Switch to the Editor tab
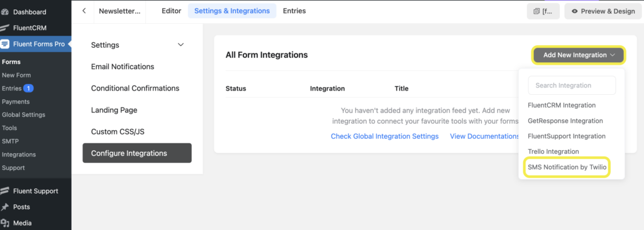Image resolution: width=644 pixels, height=230 pixels. pos(171,11)
